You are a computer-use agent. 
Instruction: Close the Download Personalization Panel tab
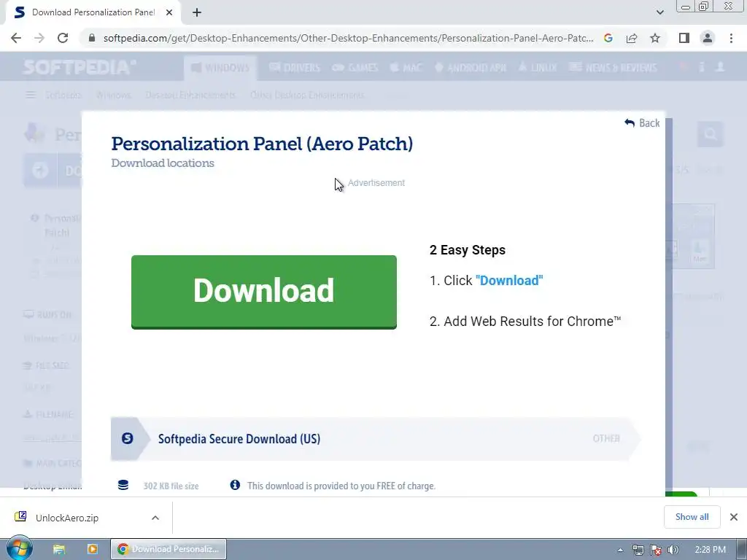pyautogui.click(x=169, y=13)
